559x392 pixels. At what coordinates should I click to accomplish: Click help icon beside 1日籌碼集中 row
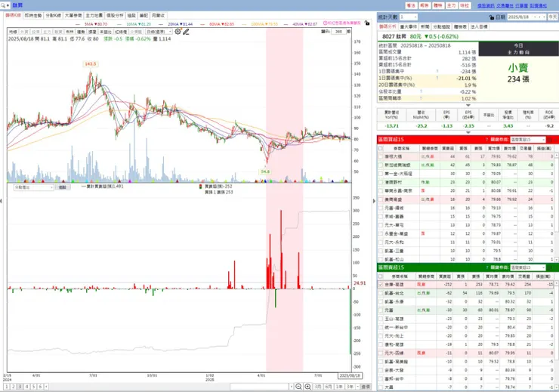click(437, 71)
